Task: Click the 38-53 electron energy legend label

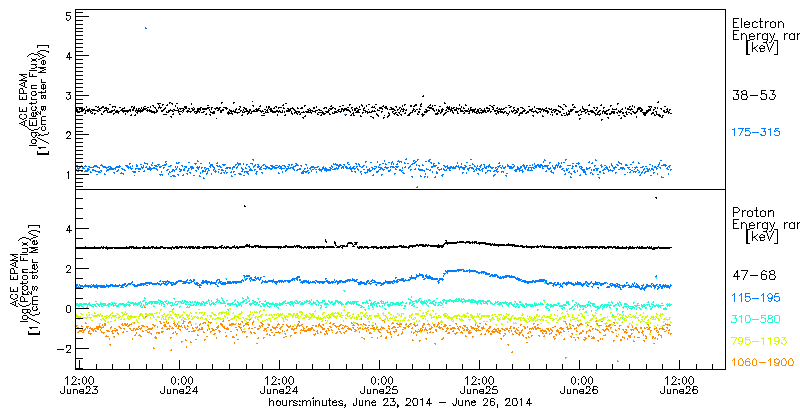Action: pos(754,95)
